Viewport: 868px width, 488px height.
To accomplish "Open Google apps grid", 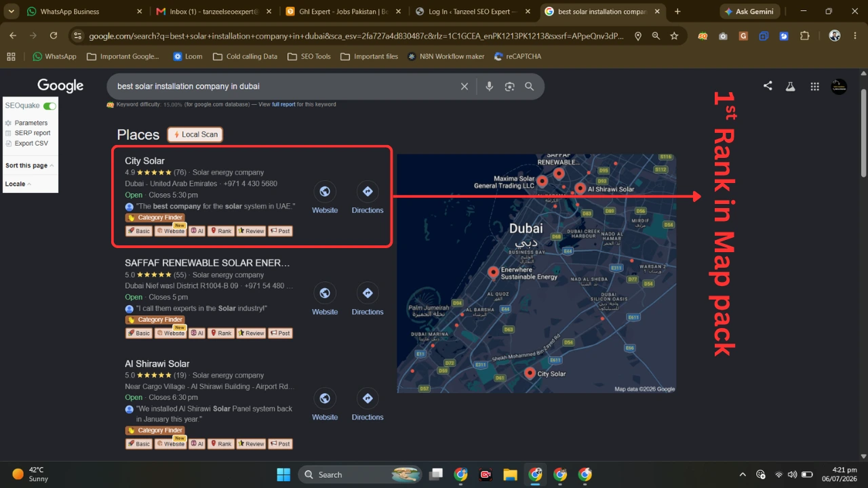I will pos(814,86).
